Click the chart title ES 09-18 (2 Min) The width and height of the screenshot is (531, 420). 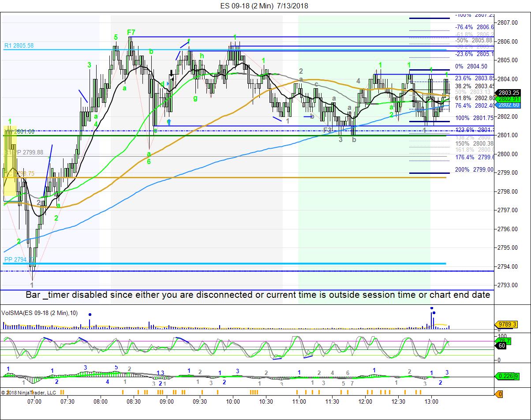click(247, 6)
